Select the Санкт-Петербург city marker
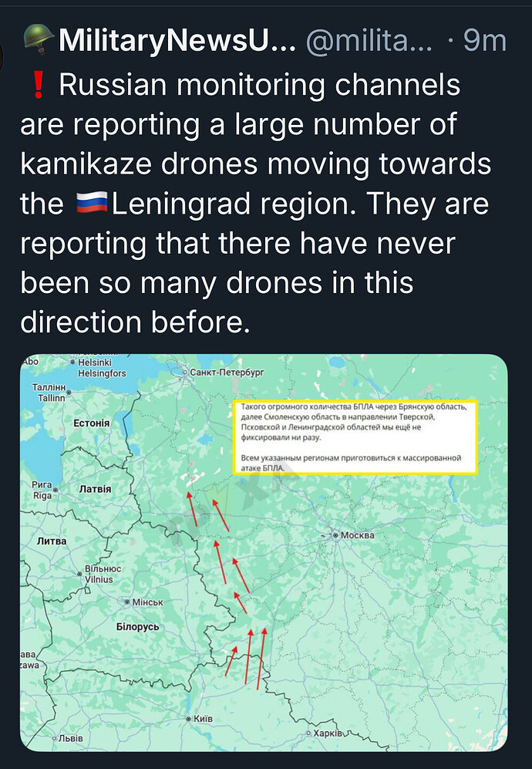Screen dimensions: 532x769 pos(185,373)
